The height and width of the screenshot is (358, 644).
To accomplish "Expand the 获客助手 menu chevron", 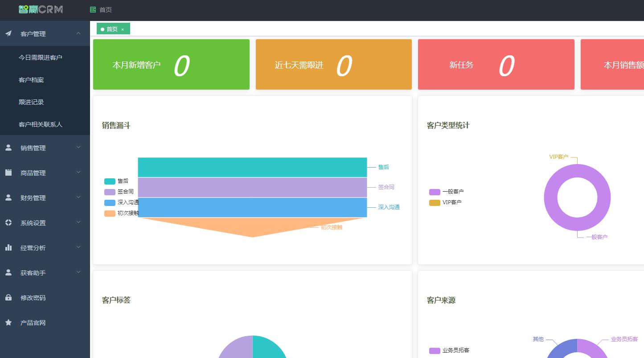I will tap(78, 272).
